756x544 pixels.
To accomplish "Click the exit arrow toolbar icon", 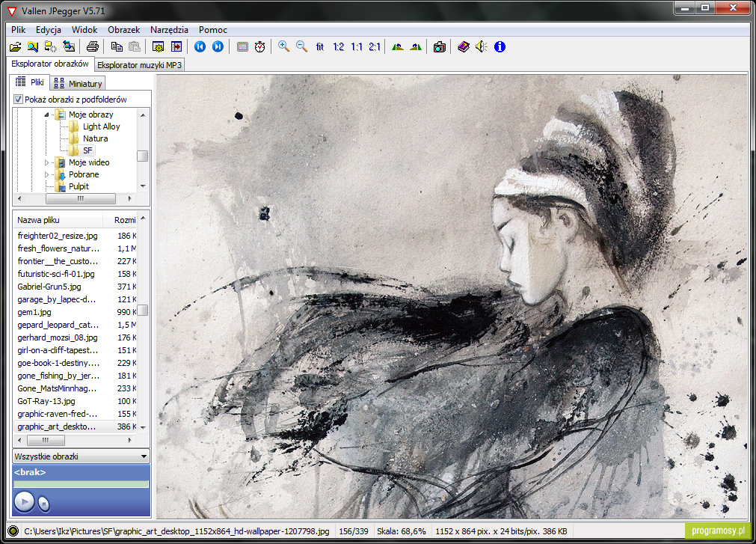I will coord(176,47).
